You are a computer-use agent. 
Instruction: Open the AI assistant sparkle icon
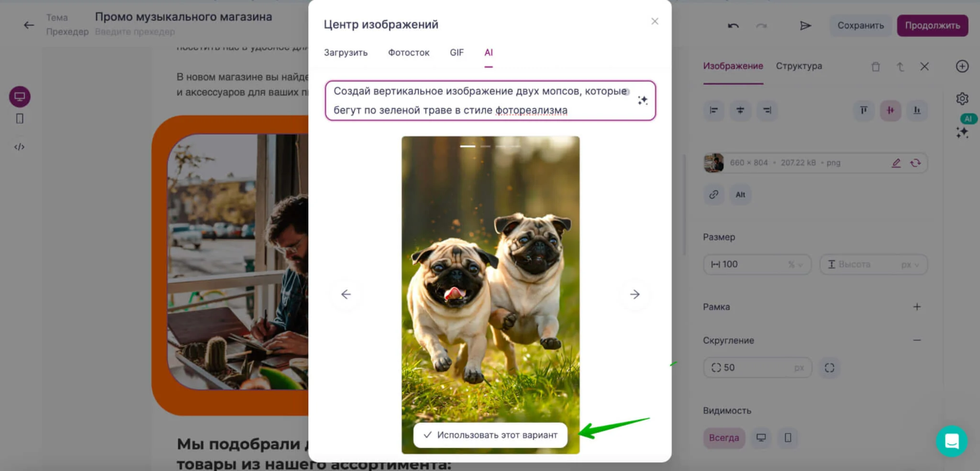pos(962,133)
